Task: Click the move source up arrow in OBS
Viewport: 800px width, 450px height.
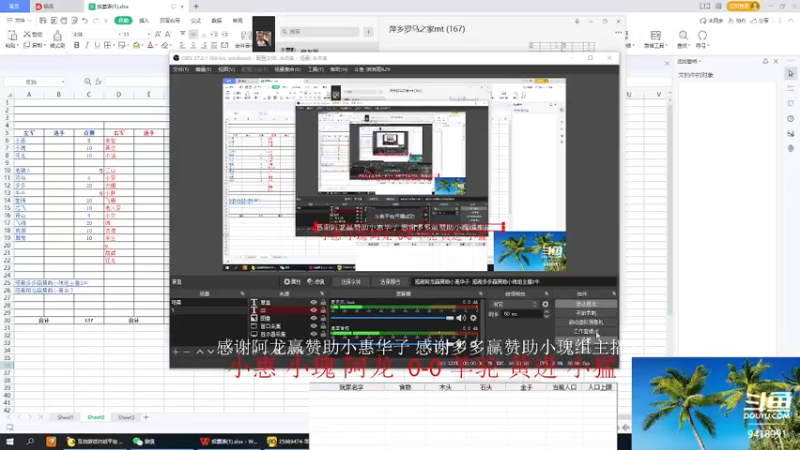Action: click(x=200, y=352)
